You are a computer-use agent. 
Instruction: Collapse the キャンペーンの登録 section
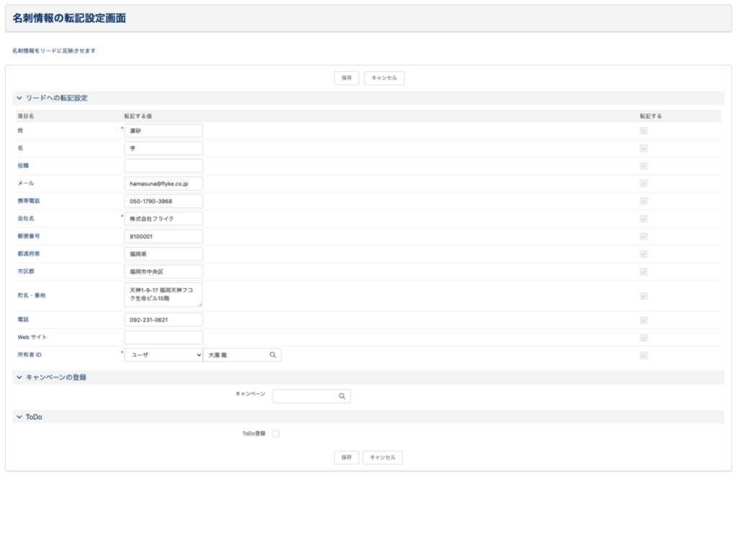[19, 377]
